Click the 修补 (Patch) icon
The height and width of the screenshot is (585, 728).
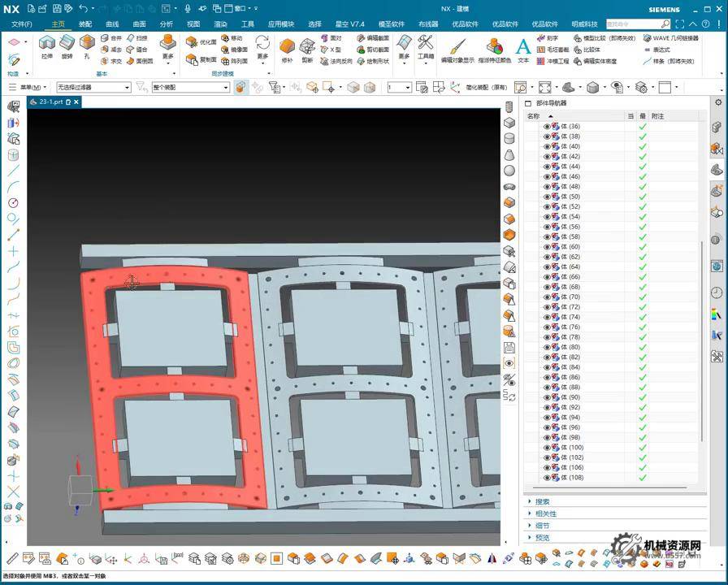click(287, 47)
